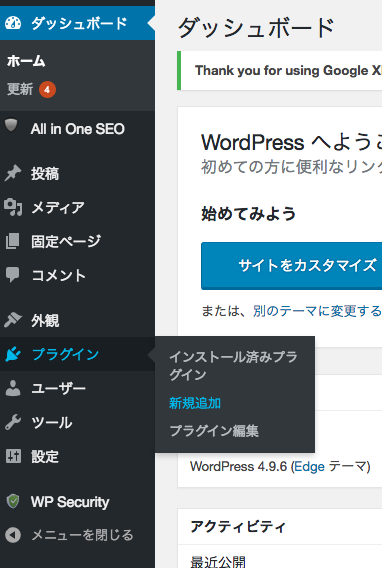Viewport: 382px width, 568px height.
Task: Click the Dashboard gauge icon
Action: click(x=13, y=23)
